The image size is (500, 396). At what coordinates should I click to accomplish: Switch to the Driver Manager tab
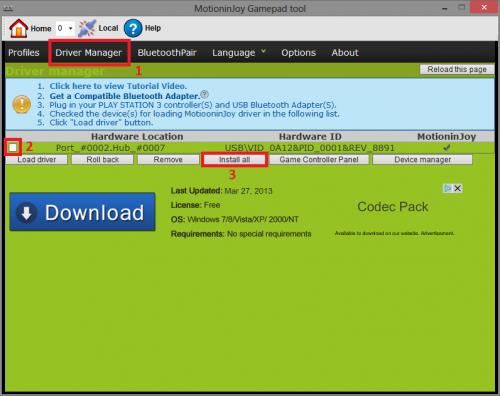pyautogui.click(x=89, y=53)
